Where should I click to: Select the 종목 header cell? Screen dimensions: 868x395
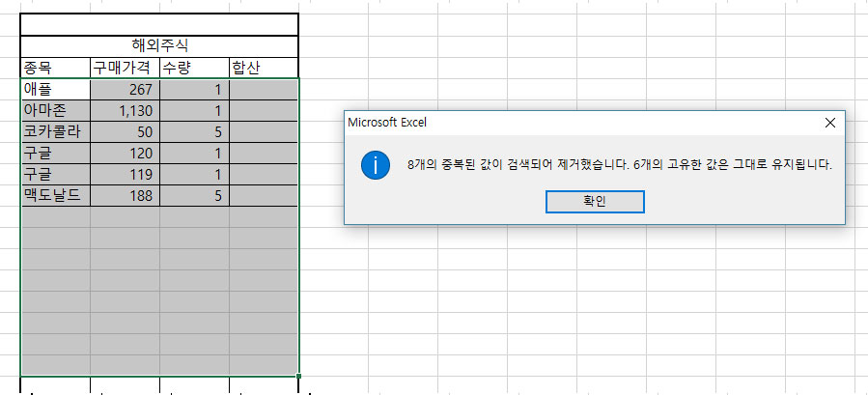point(55,68)
